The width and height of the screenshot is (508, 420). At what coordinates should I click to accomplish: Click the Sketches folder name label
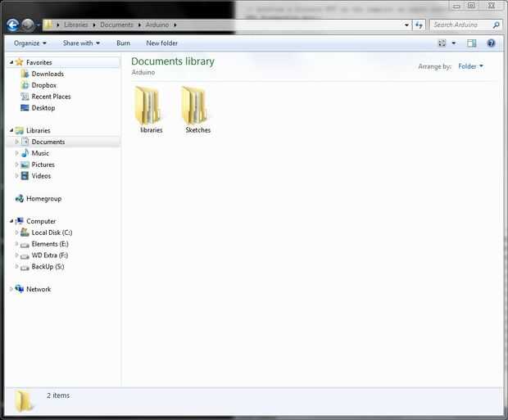pos(198,130)
